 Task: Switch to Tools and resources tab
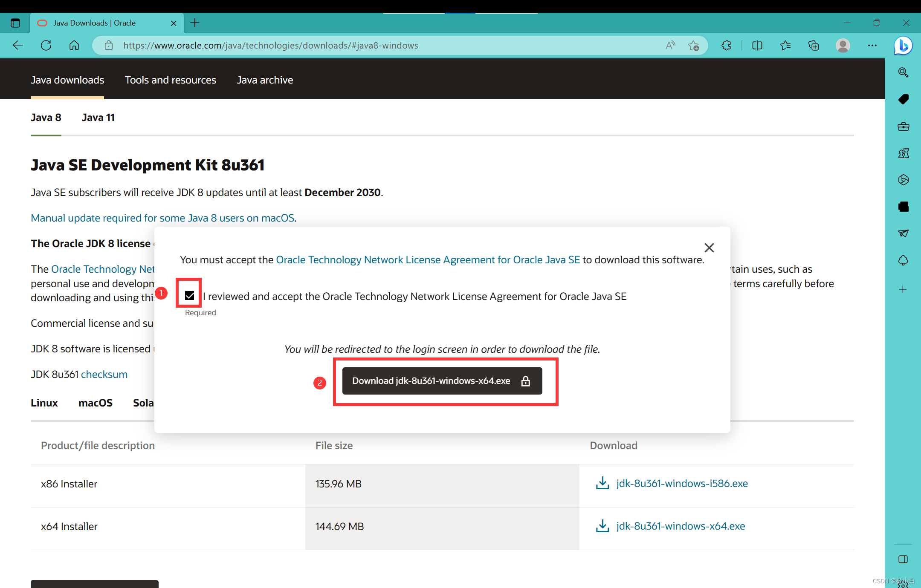tap(171, 79)
